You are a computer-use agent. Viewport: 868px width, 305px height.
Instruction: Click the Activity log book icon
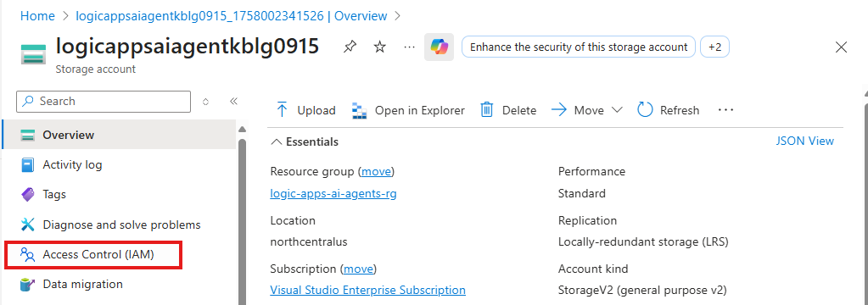(x=28, y=164)
